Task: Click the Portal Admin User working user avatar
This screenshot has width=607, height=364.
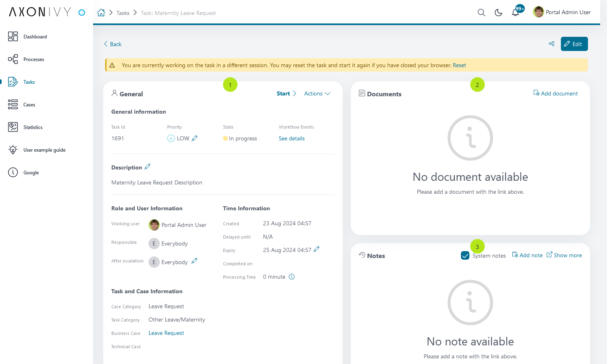Action: coord(154,225)
